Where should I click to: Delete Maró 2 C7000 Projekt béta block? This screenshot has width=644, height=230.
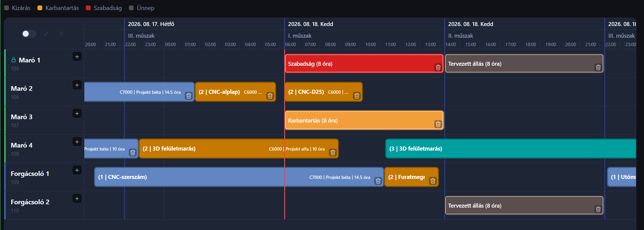[188, 96]
